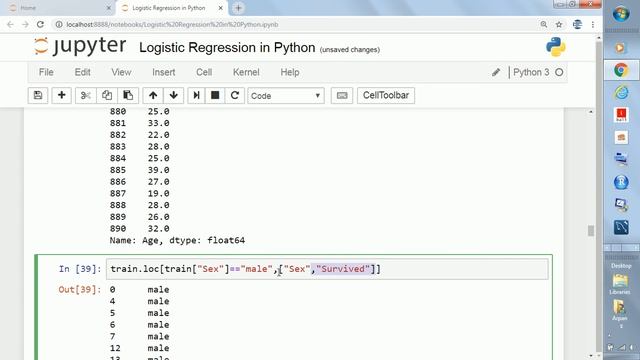The height and width of the screenshot is (360, 640).
Task: Click the 'Desktop' toolbar label
Action: coord(621,266)
